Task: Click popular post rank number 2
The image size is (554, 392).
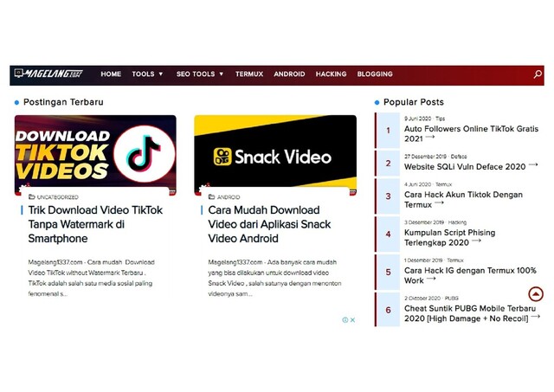Action: coord(388,164)
